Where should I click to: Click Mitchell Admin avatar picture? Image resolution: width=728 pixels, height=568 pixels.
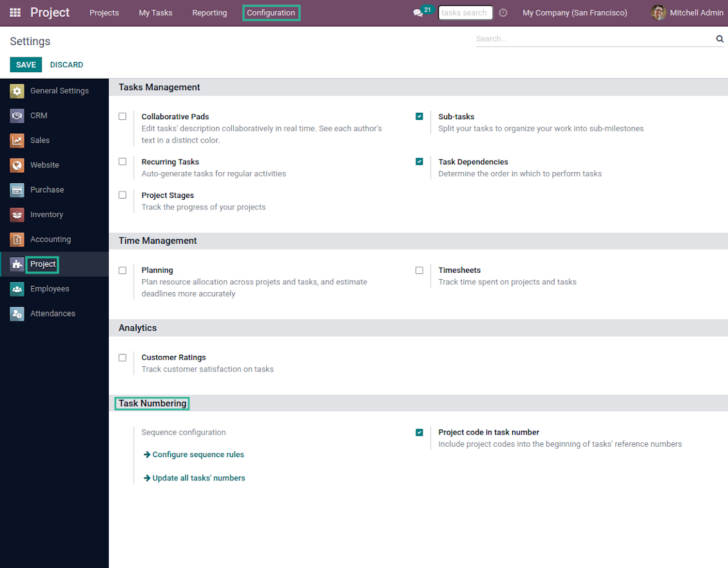(658, 12)
